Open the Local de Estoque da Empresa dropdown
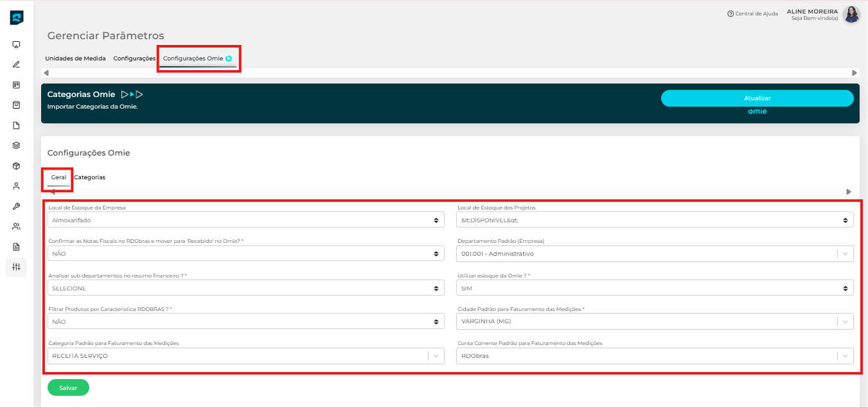The height and width of the screenshot is (408, 868). point(245,220)
